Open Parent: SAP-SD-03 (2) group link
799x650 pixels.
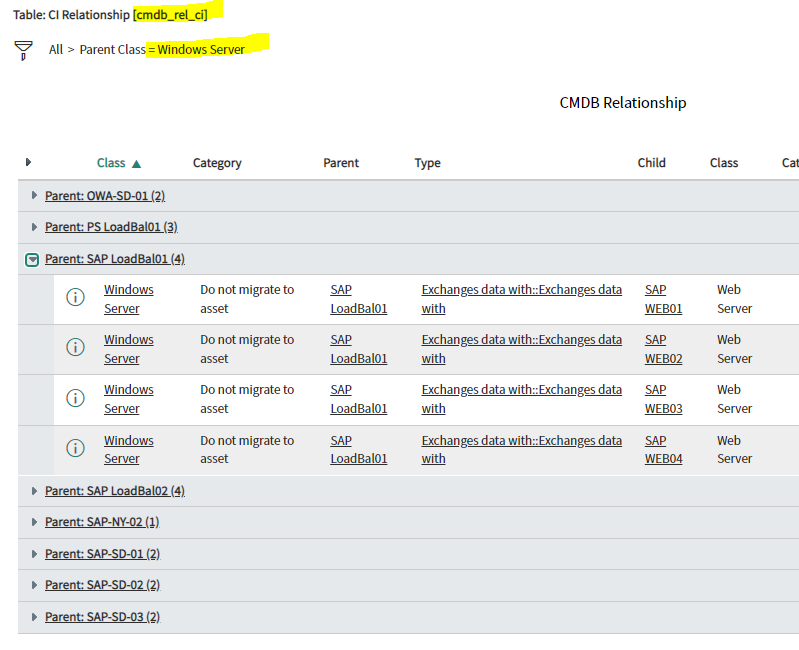(x=102, y=617)
